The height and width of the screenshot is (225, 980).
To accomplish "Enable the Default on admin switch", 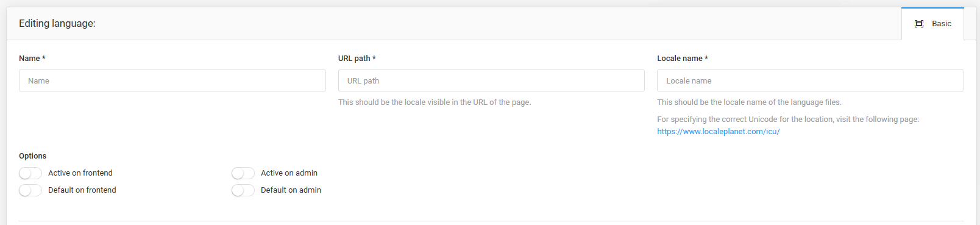I will (x=243, y=190).
